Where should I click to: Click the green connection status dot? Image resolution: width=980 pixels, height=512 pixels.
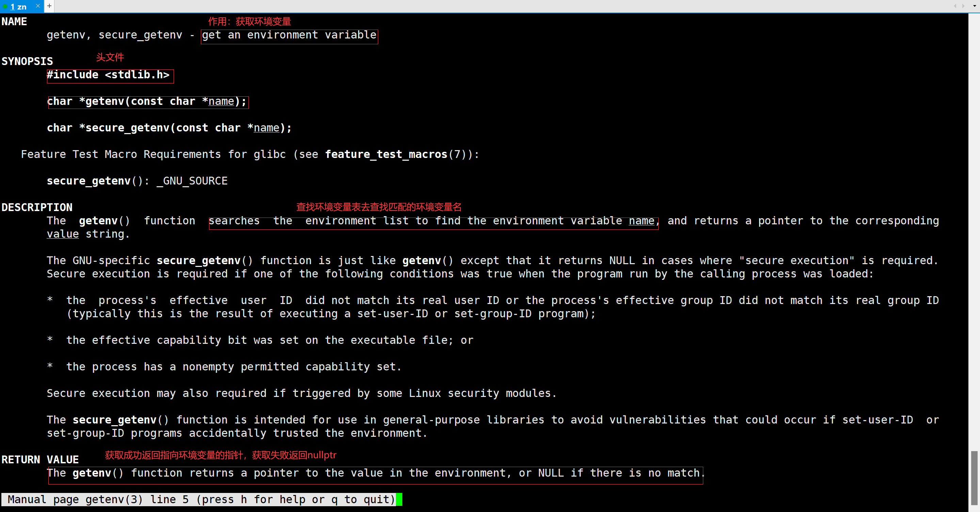click(x=4, y=7)
